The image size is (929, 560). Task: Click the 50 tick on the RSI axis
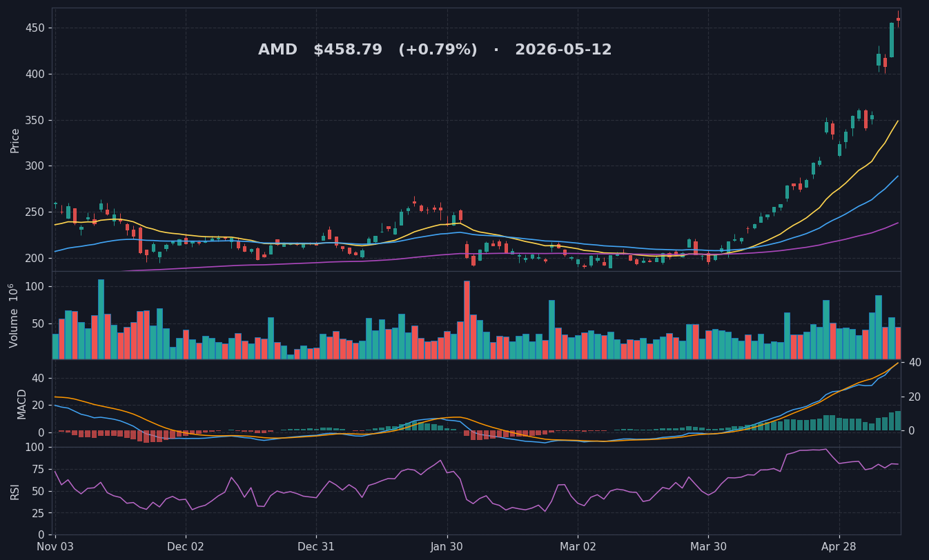[x=39, y=491]
